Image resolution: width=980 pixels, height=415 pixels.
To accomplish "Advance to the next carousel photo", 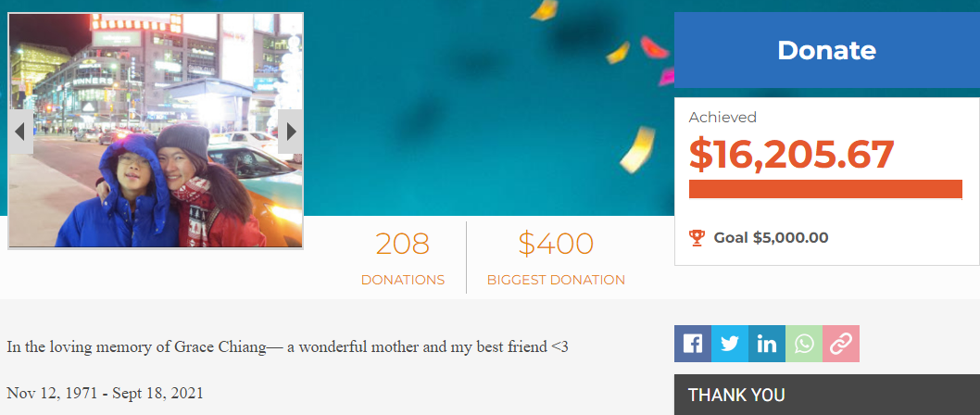I will coord(291,132).
